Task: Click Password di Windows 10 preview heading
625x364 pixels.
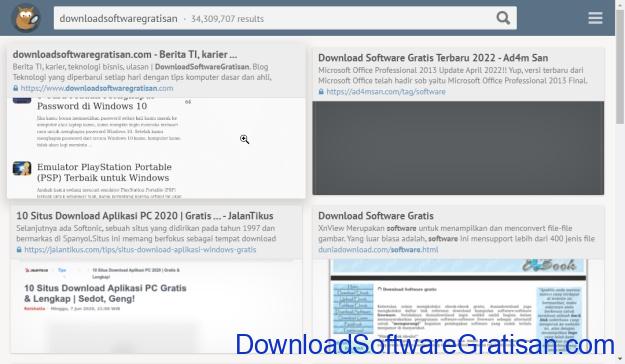Action: click(92, 106)
